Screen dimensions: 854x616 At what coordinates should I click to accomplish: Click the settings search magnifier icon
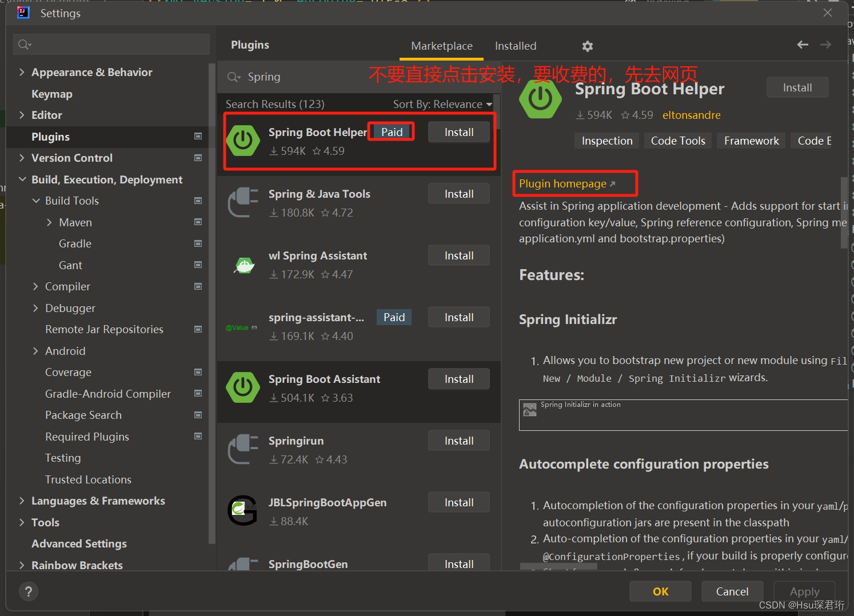tap(25, 44)
